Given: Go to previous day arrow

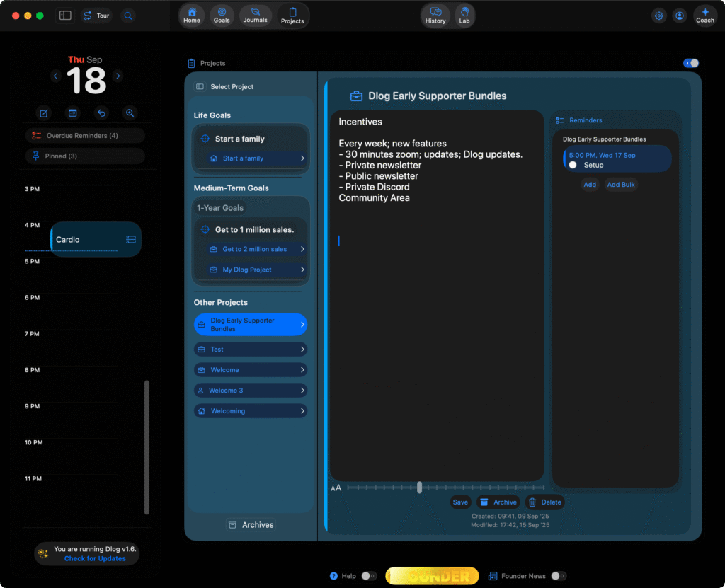Looking at the screenshot, I should pos(55,76).
